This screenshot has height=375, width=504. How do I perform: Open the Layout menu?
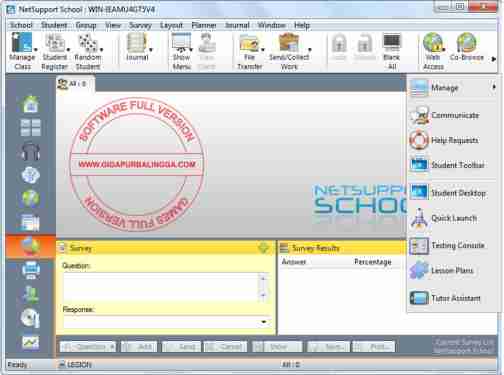tap(171, 25)
